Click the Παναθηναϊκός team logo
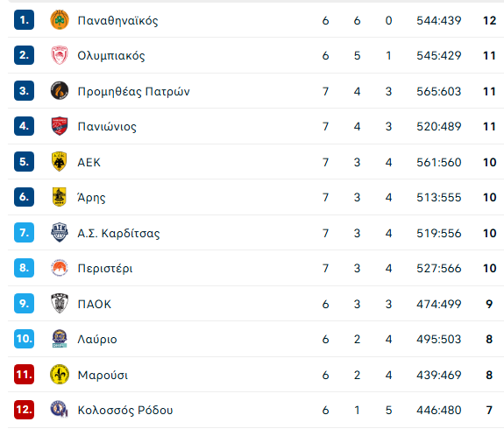 [x=60, y=20]
